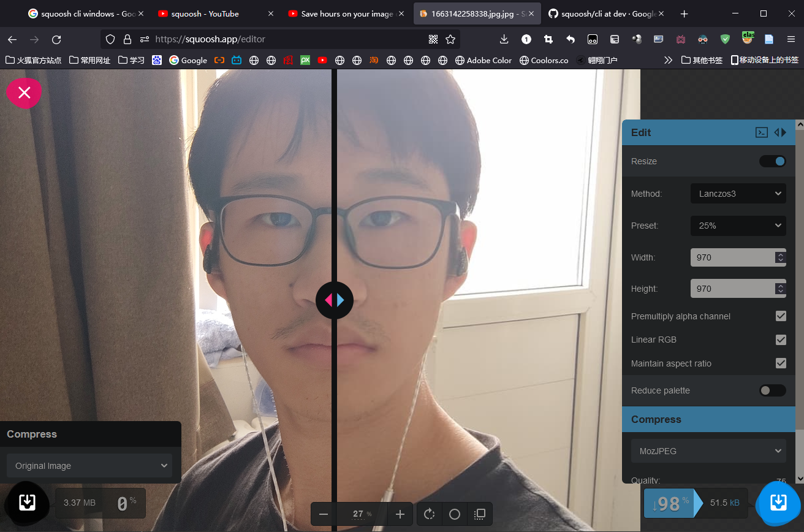Open a new browser tab

(x=685, y=13)
